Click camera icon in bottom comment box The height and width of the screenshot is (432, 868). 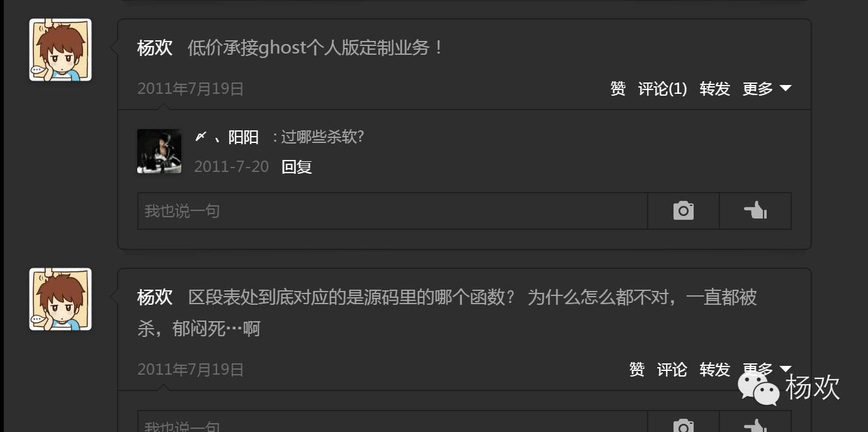coord(683,426)
